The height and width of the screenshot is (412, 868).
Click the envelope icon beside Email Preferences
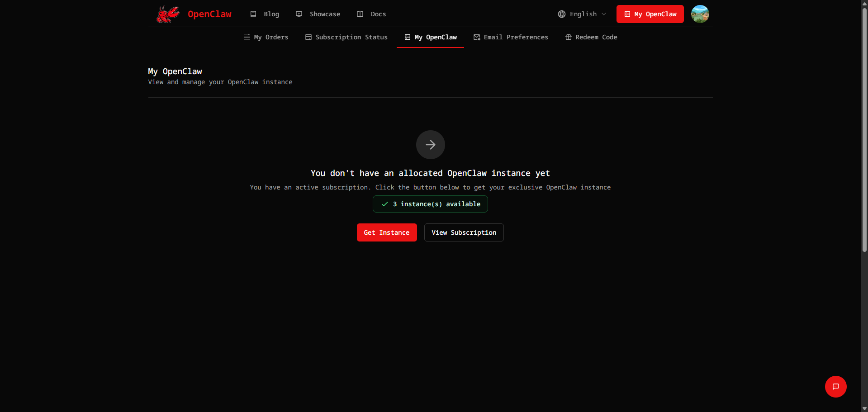(x=476, y=37)
